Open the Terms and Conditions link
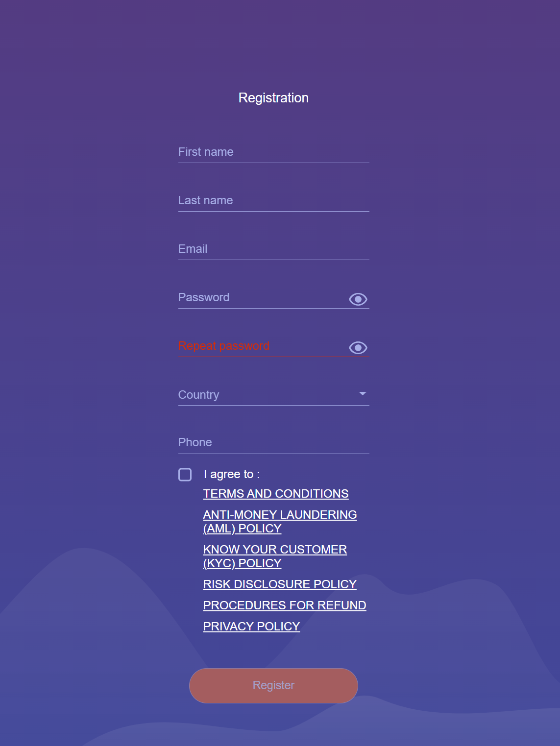 click(276, 494)
